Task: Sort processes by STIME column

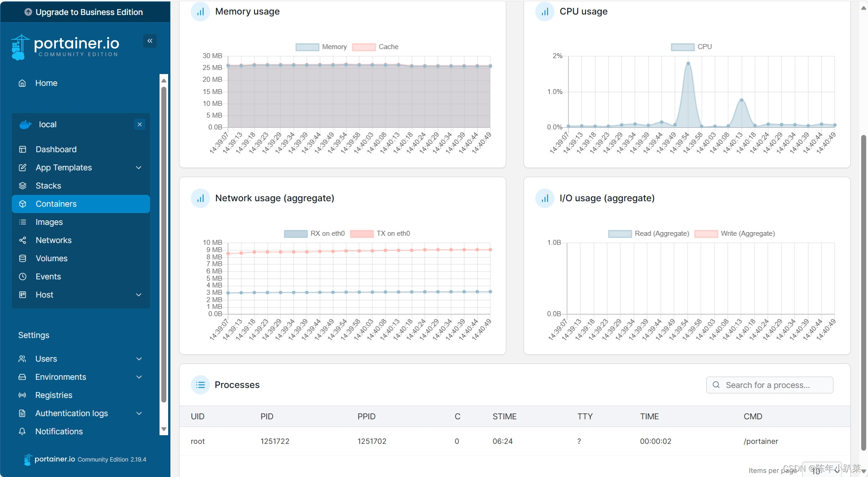Action: pos(504,417)
